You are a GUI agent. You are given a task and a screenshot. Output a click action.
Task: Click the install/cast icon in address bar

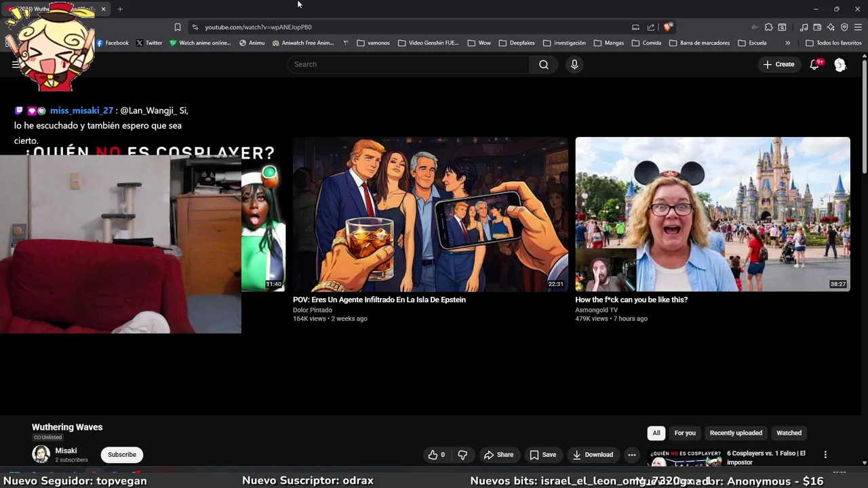(635, 27)
